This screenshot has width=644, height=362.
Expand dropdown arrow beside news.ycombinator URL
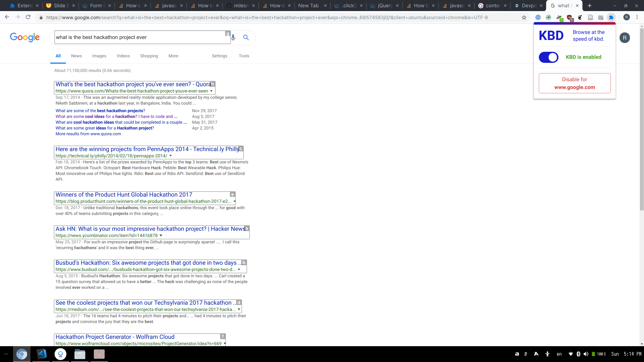click(161, 236)
